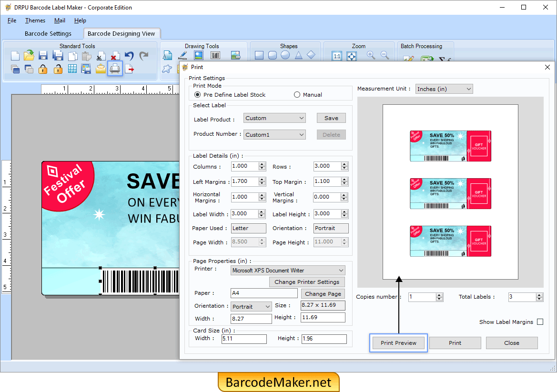Select the Undo icon in Standard Tools
The width and height of the screenshot is (557, 392).
(129, 55)
